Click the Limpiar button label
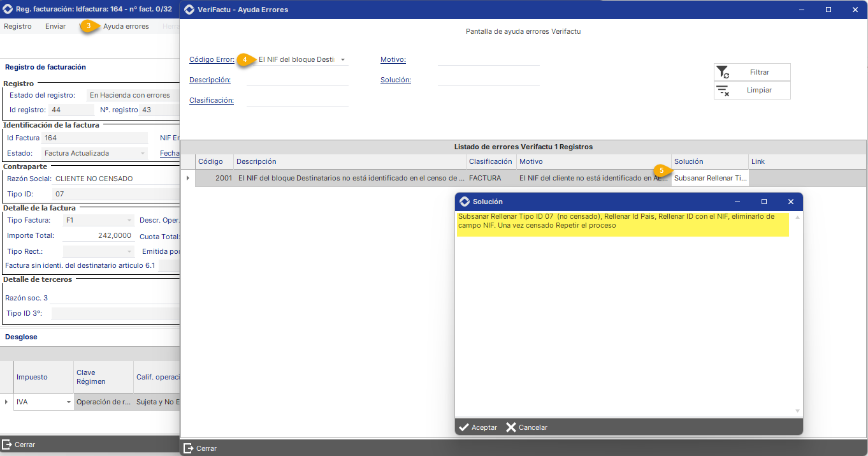 coord(760,90)
